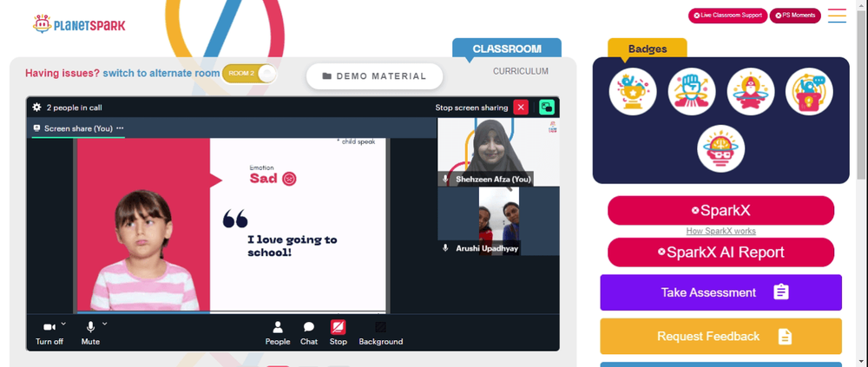Toggle the green picture-in-picture layout icon

547,108
